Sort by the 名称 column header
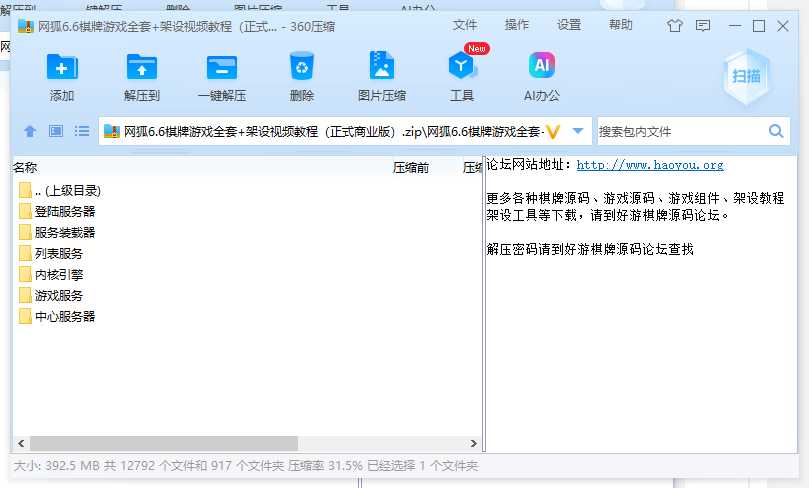This screenshot has height=488, width=809. 25,167
